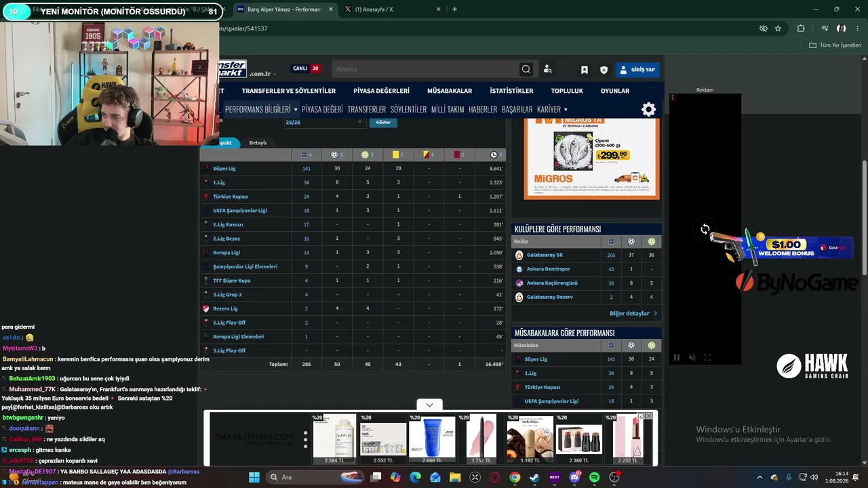Viewport: 868px width, 488px height.
Task: Click the Windows taskbar search box
Action: tap(313, 477)
